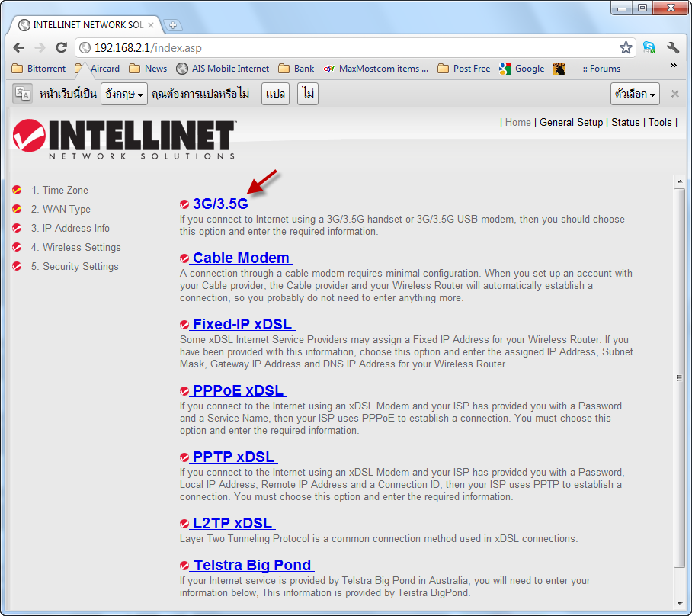Reload the page with the refresh icon
This screenshot has width=692, height=616.
coord(61,48)
